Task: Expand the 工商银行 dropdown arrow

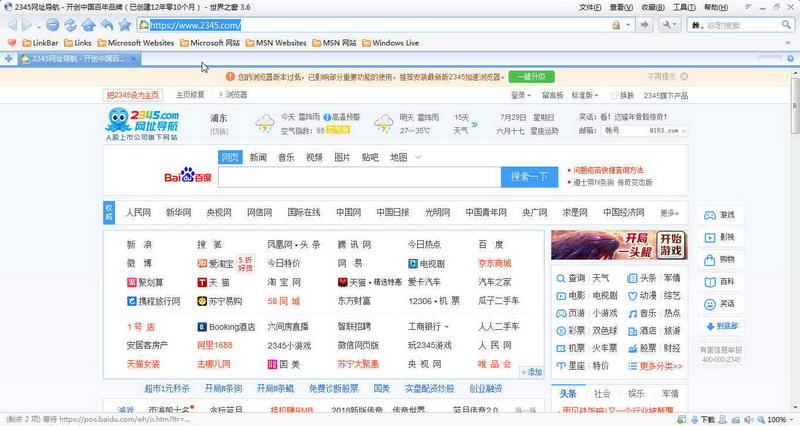Action: (x=446, y=327)
